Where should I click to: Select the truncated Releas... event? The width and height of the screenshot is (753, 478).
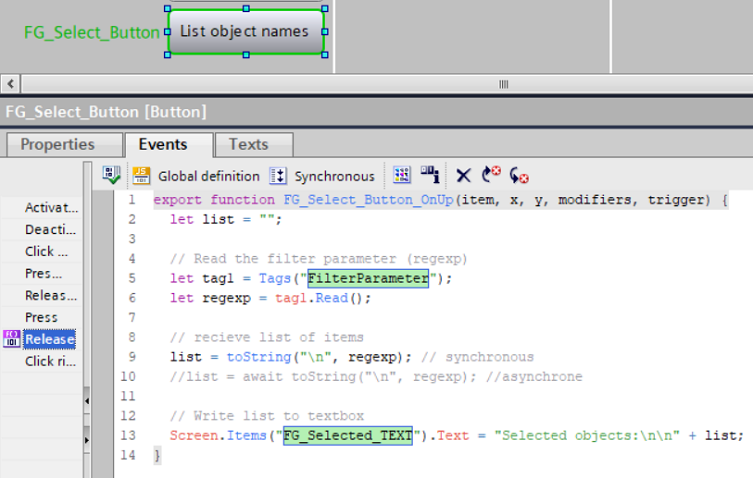[51, 295]
